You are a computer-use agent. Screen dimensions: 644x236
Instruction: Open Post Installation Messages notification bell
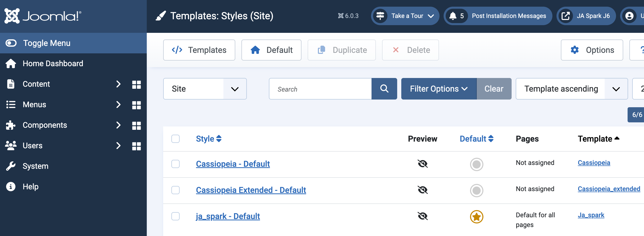(454, 16)
